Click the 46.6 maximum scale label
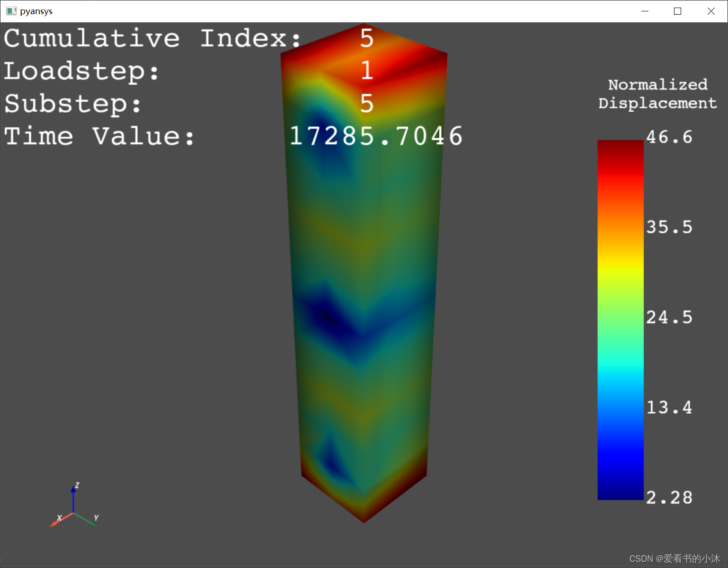Screen dimensions: 728x568 click(669, 137)
